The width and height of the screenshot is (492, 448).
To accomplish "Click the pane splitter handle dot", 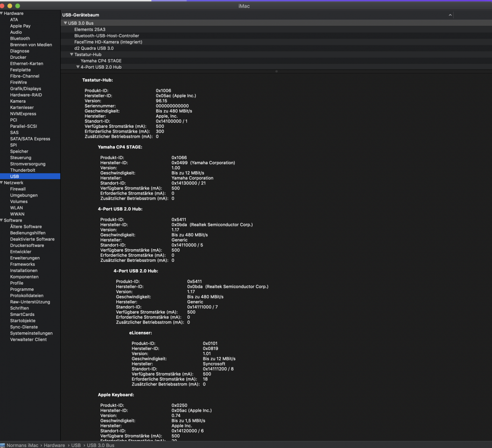I will pos(276,71).
